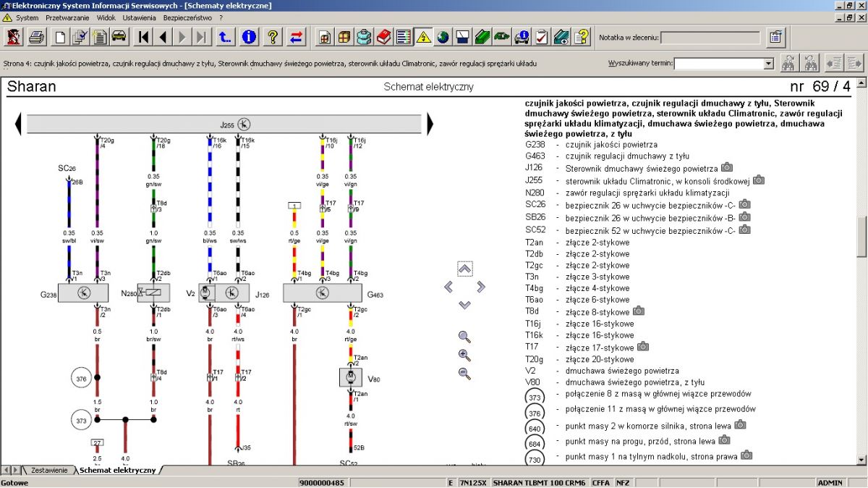Click first binoculars search icon
Viewport: 868px width, 488px height.
[x=789, y=63]
